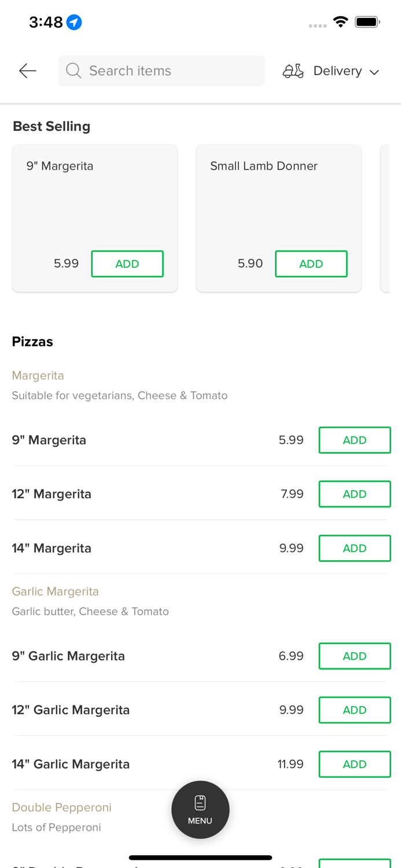Image resolution: width=401 pixels, height=868 pixels.
Task: Click the magnifying glass search icon
Action: (x=73, y=71)
